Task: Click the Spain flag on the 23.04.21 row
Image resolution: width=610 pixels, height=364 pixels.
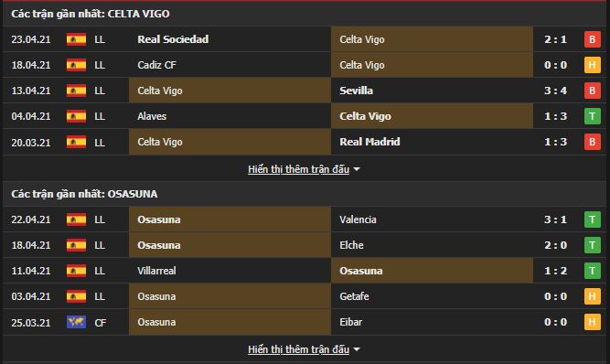Action: (x=76, y=39)
